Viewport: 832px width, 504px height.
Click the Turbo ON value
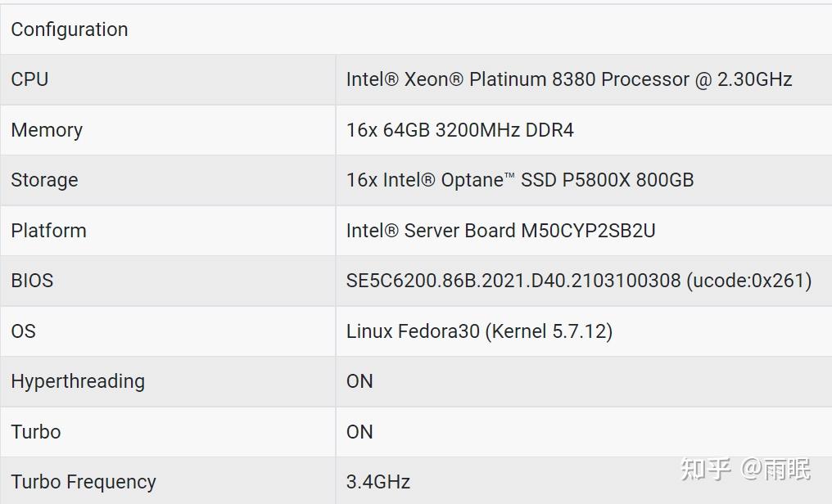359,432
